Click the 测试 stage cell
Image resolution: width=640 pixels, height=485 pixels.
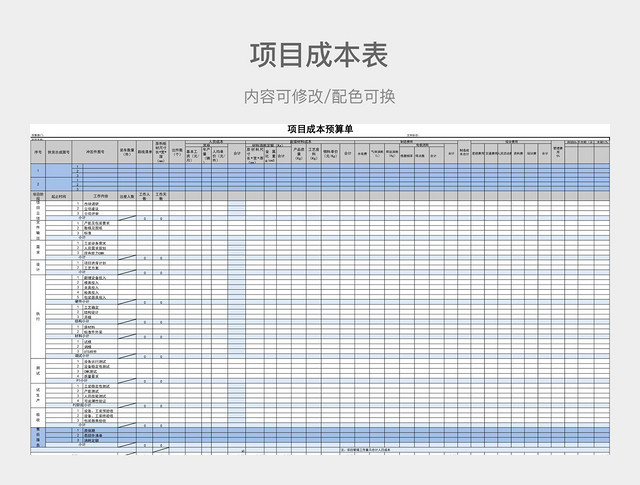38,371
